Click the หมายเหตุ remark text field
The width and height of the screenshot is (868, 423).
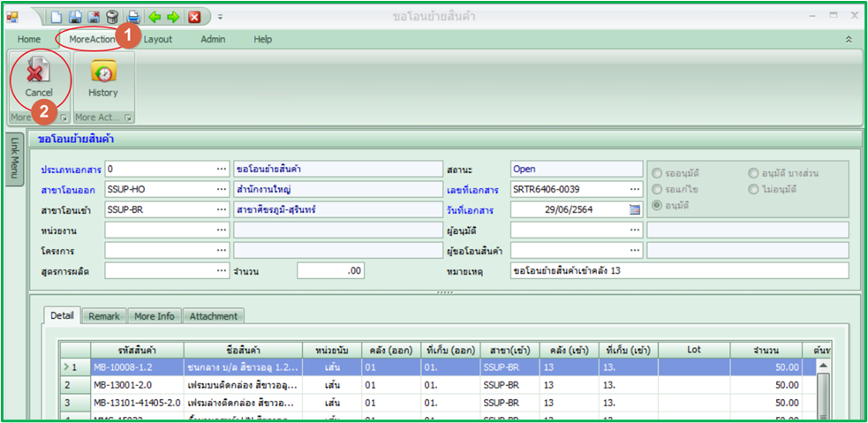click(678, 270)
